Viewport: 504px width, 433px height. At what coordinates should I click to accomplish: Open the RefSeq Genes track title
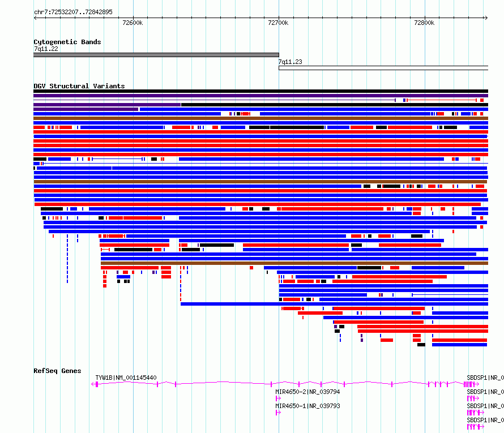(x=57, y=371)
